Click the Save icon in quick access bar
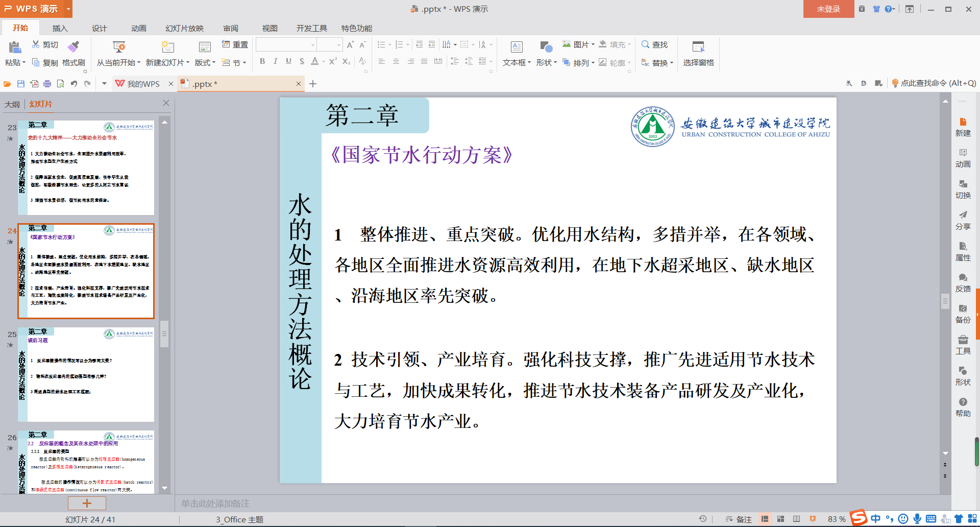 21,84
